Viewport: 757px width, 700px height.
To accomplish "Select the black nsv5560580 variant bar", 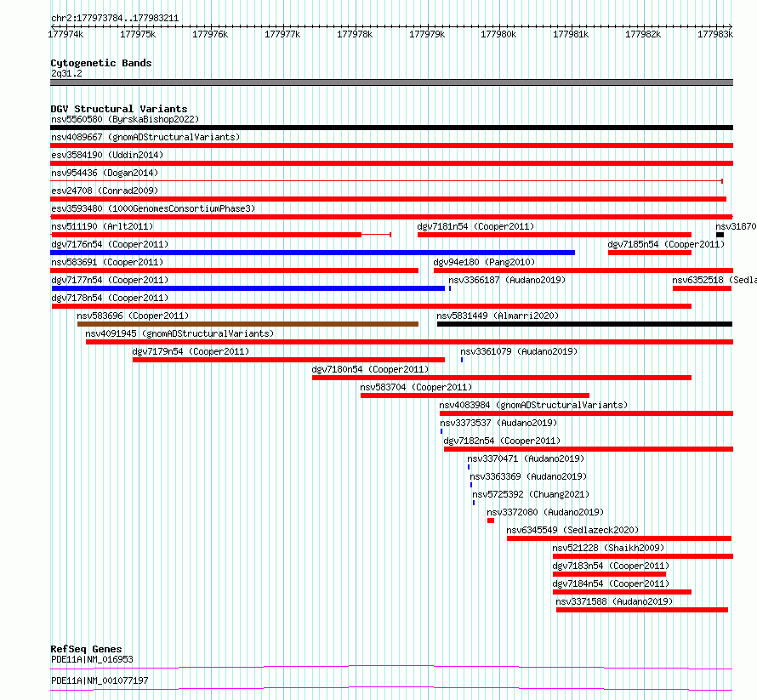I will coord(391,128).
